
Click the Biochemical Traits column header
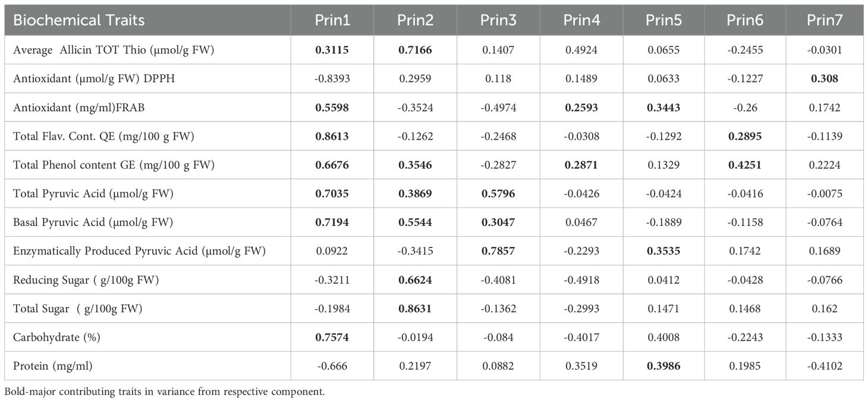click(x=78, y=20)
